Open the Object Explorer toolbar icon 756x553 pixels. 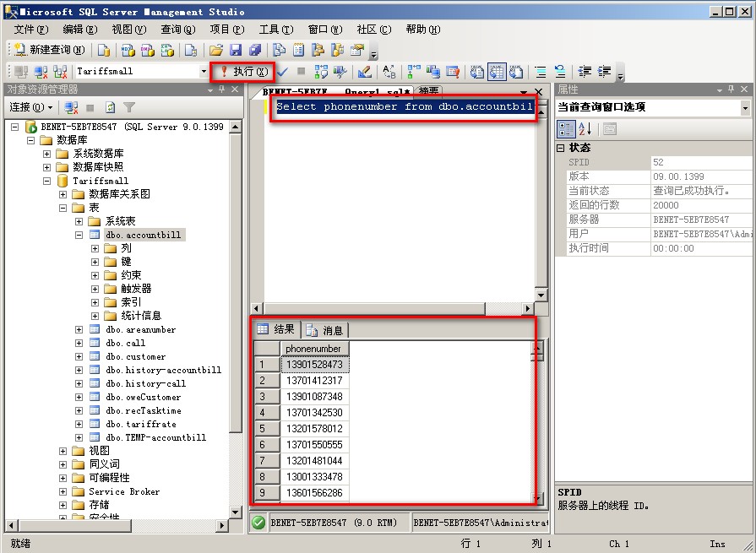(318, 50)
